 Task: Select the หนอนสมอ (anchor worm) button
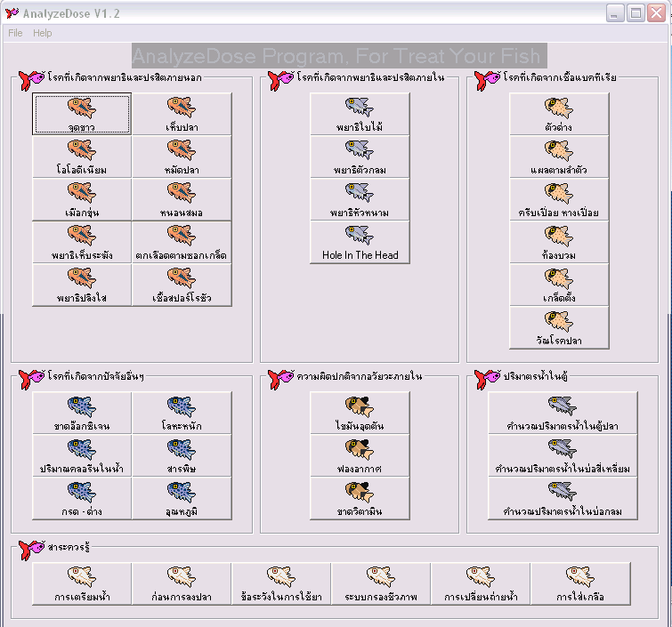point(182,199)
